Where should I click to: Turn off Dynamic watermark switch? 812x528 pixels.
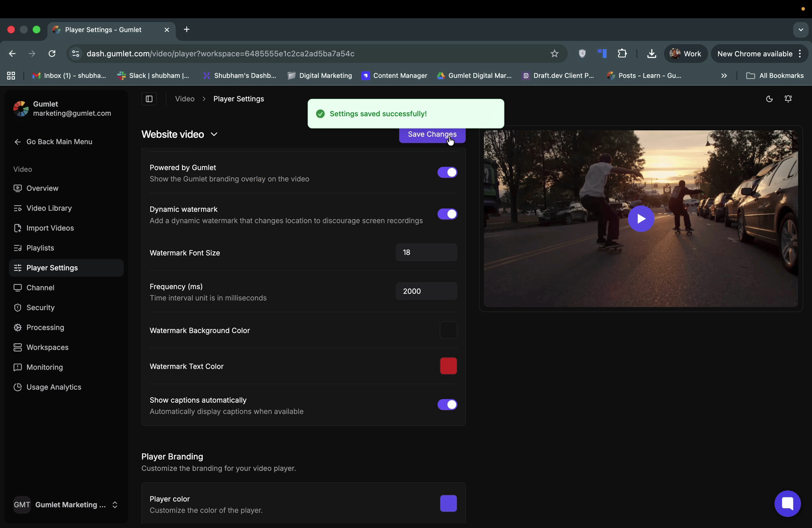447,214
